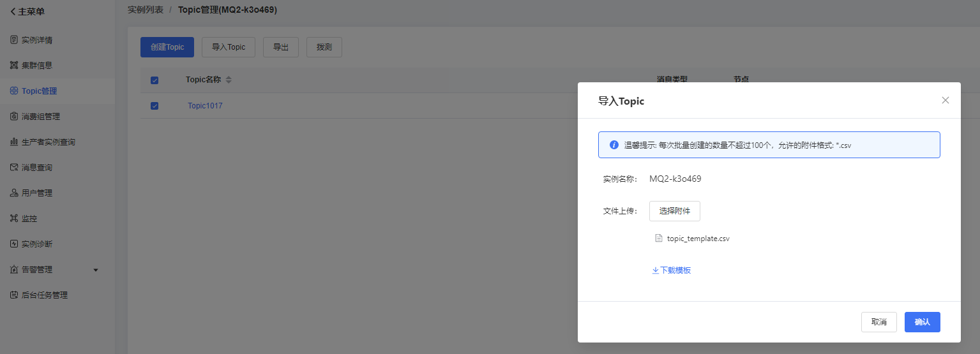Image resolution: width=980 pixels, height=354 pixels.
Task: Open 消息查询 menu item
Action: [x=57, y=167]
